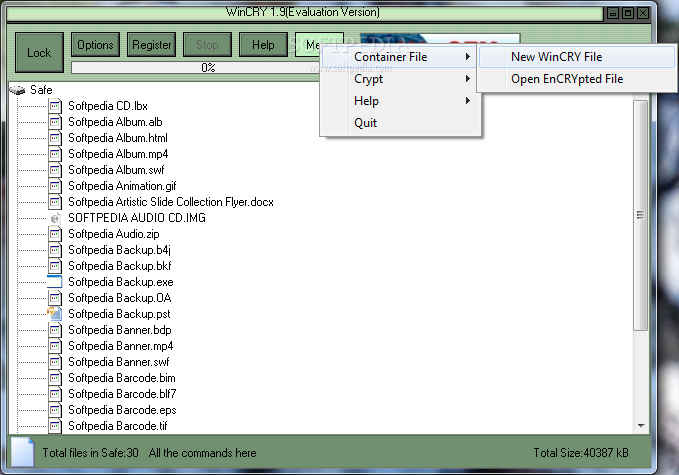Click the Stop button
679x475 pixels.
(207, 45)
